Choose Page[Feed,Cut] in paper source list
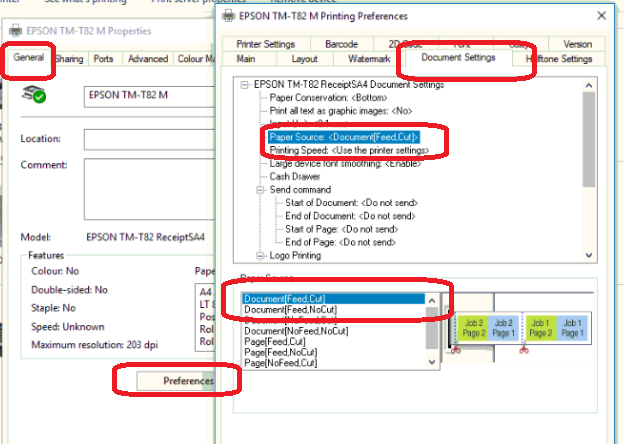The height and width of the screenshot is (444, 624). [x=275, y=342]
